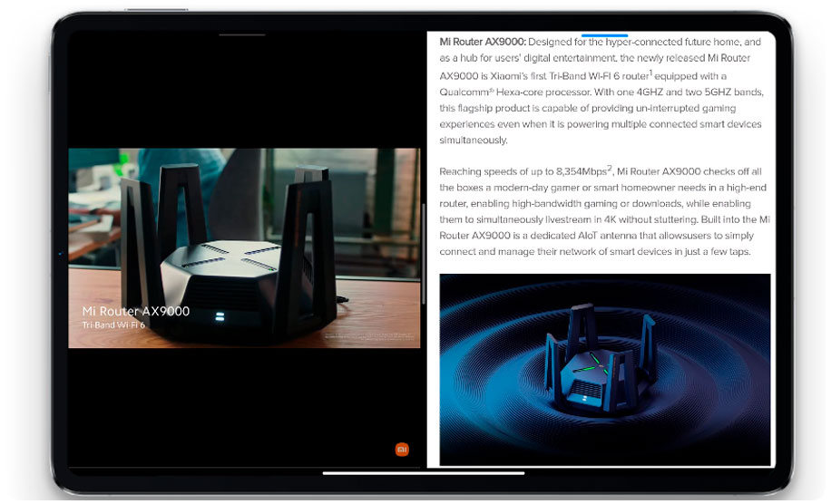Screen dimensions: 831x504
Task: Tap the blue router ripple image
Action: pos(605,370)
